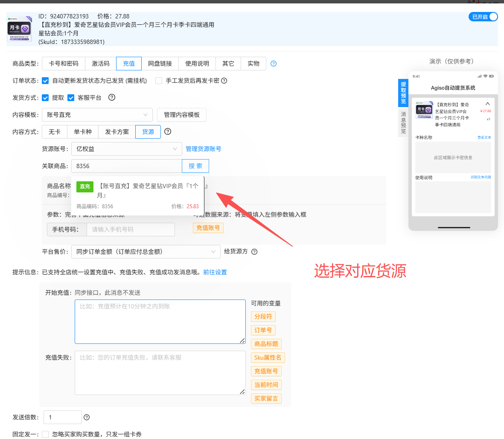The image size is (504, 439).
Task: Click 查看文本 link in preview
Action: pos(484,137)
